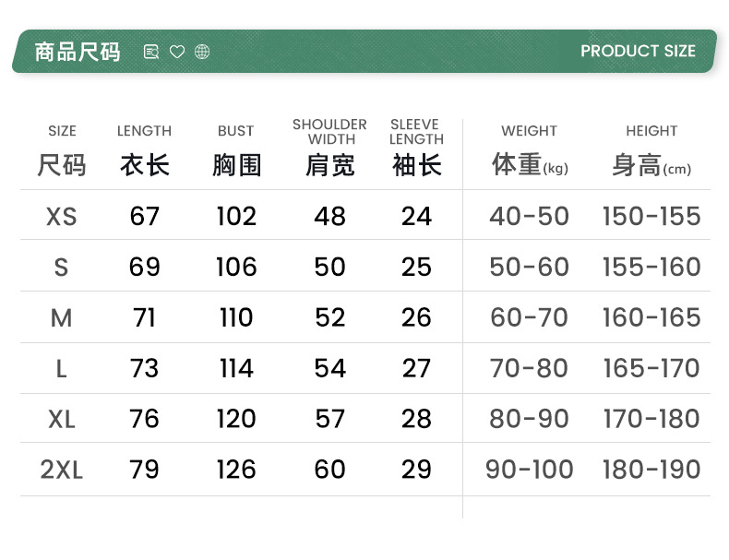Viewport: 729px width, 560px height.
Task: Select the BUST 胸围 column header
Action: pos(236,151)
